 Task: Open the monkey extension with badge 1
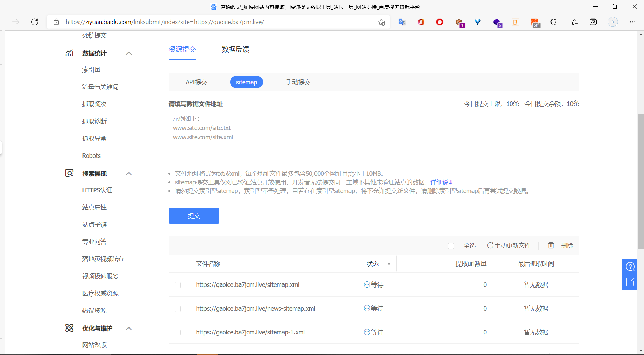(x=459, y=23)
